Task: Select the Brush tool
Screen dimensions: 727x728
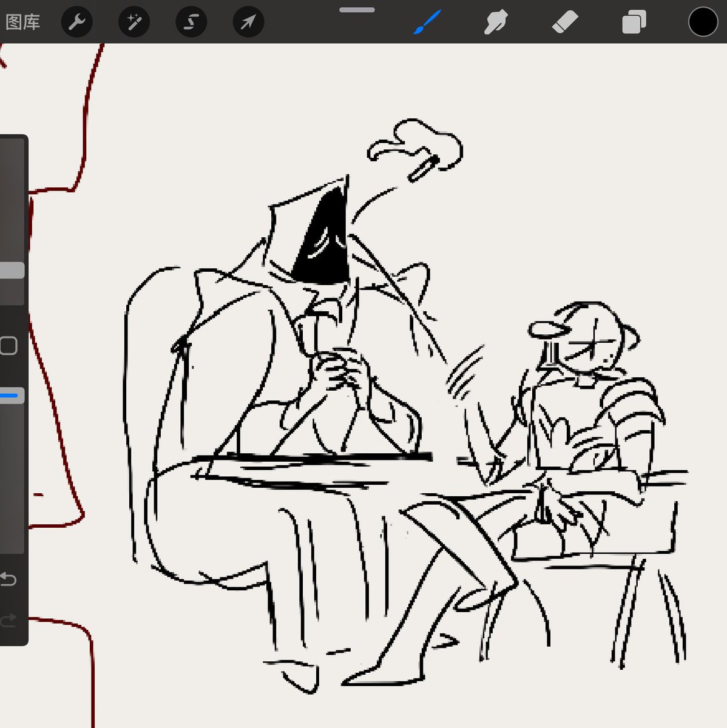Action: click(427, 22)
